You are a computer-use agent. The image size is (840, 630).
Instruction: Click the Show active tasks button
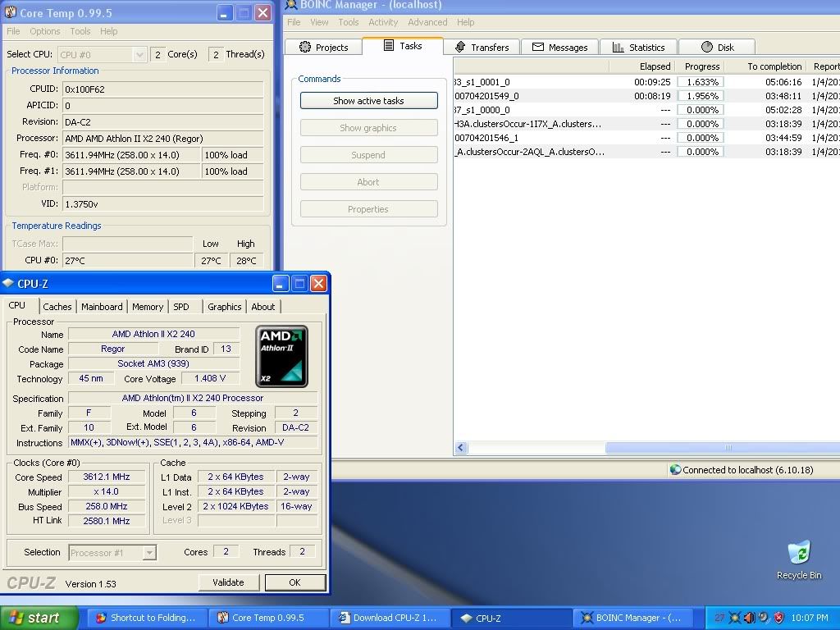point(368,101)
